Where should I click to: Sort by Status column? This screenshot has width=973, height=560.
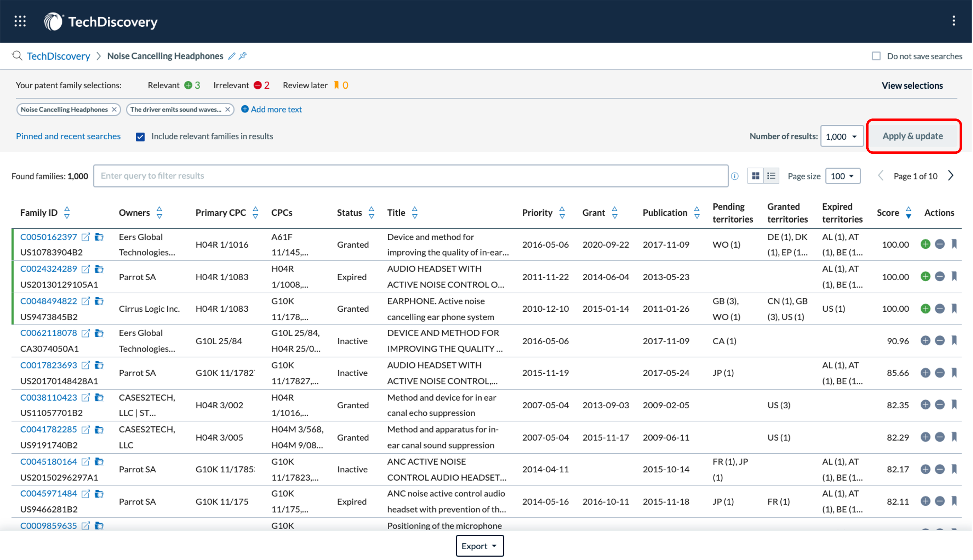click(372, 213)
